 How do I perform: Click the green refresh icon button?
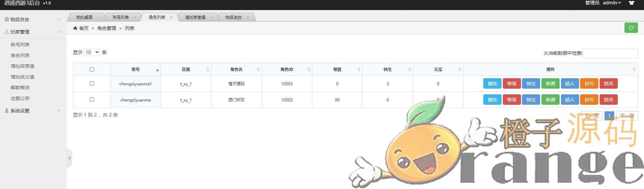631,28
